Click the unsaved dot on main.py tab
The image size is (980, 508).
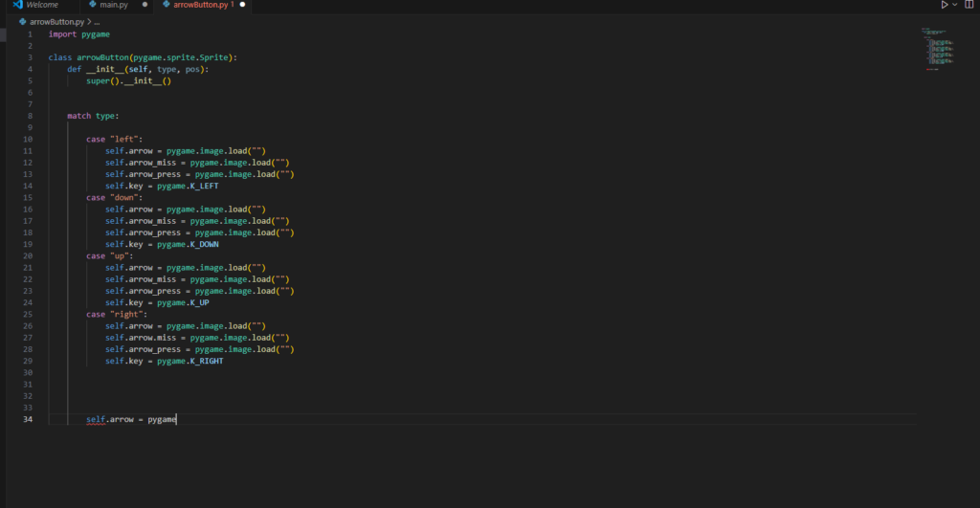tap(145, 5)
